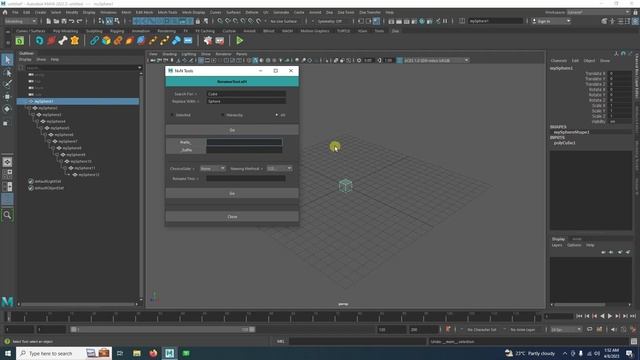Click the timeline play forward button

pyautogui.click(x=610, y=316)
